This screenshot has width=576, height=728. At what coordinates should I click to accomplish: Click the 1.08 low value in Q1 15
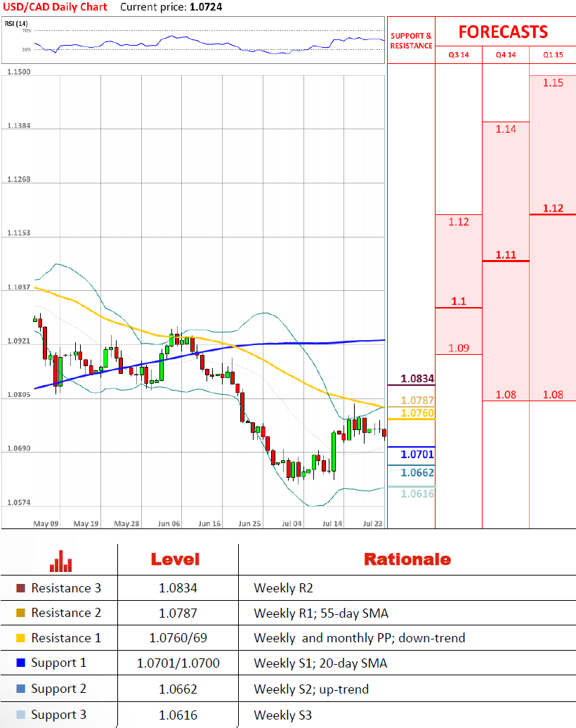coord(553,395)
